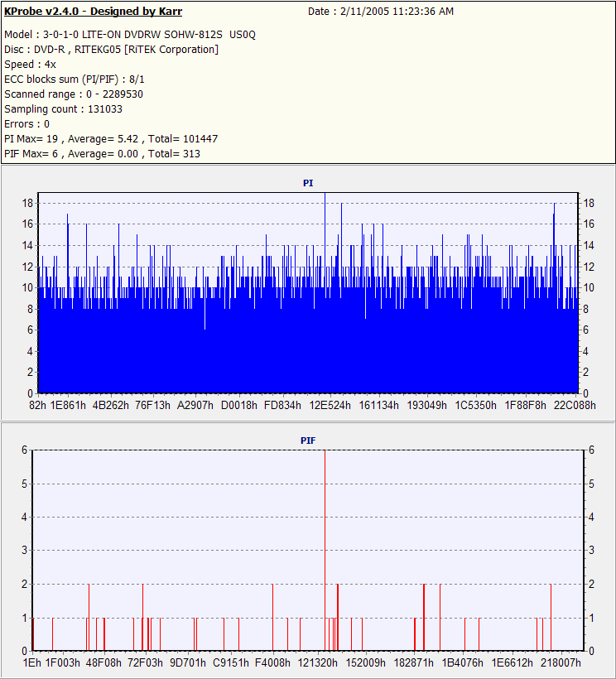Click PI axis label 82h

pyautogui.click(x=37, y=406)
